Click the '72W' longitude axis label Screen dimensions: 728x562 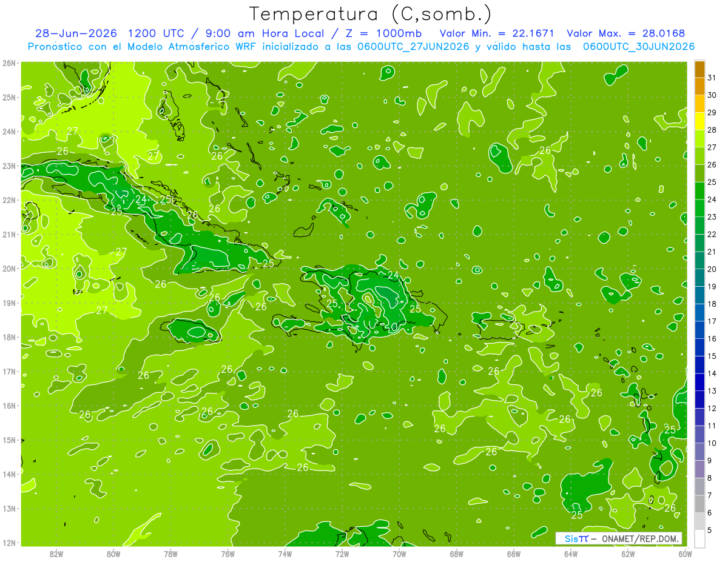[342, 554]
